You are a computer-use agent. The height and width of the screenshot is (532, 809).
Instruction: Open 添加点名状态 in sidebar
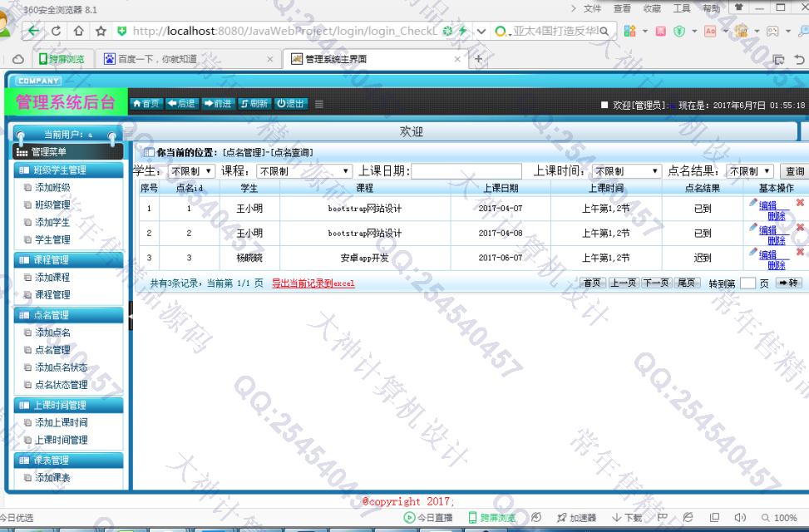61,367
